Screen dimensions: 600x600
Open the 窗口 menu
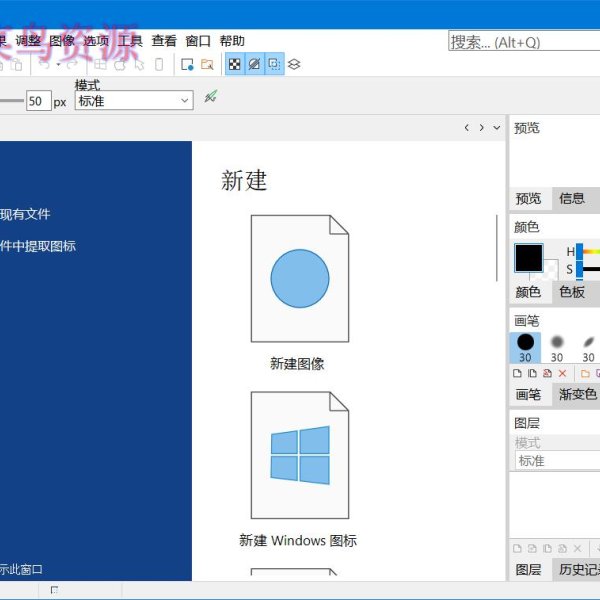198,41
